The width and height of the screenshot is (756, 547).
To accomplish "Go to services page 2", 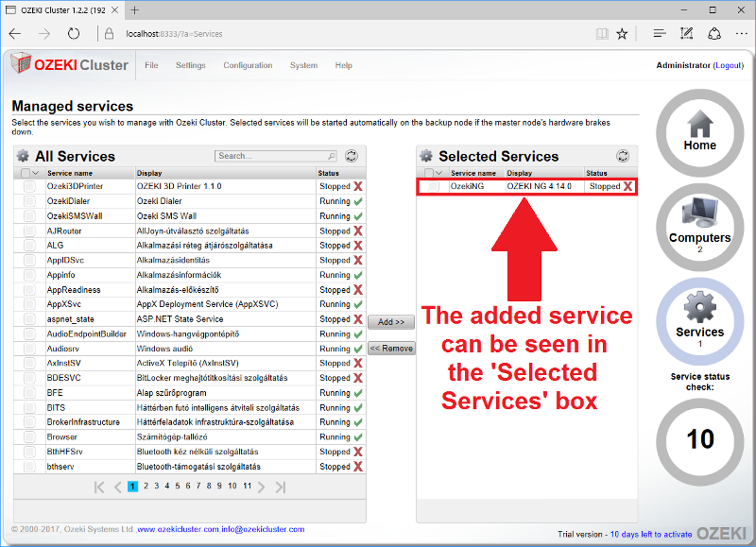I will click(146, 486).
